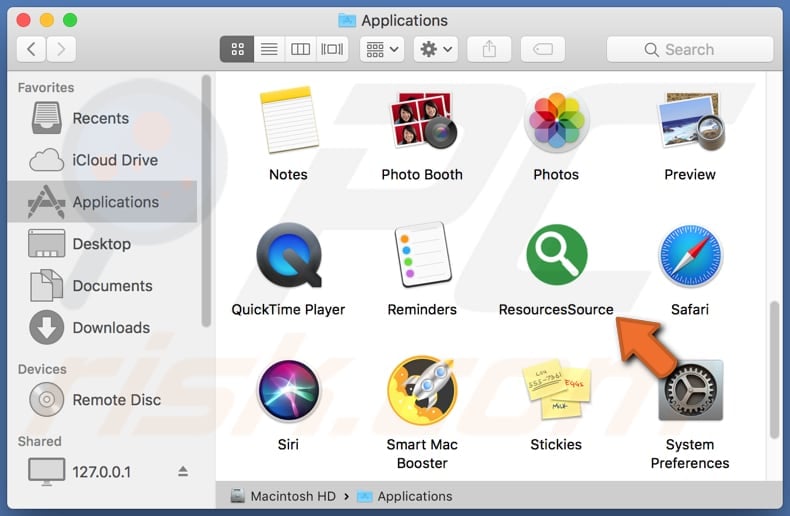Open Downloads in the sidebar

[102, 328]
